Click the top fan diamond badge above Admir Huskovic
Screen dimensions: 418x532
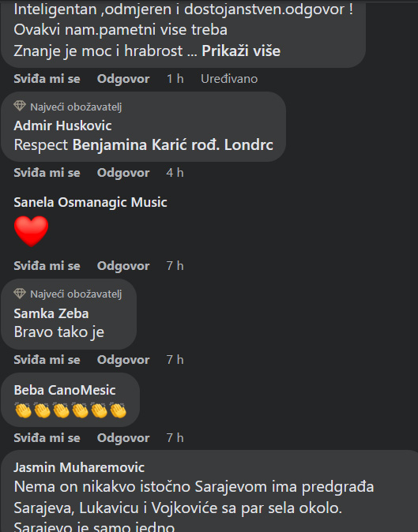click(x=20, y=107)
